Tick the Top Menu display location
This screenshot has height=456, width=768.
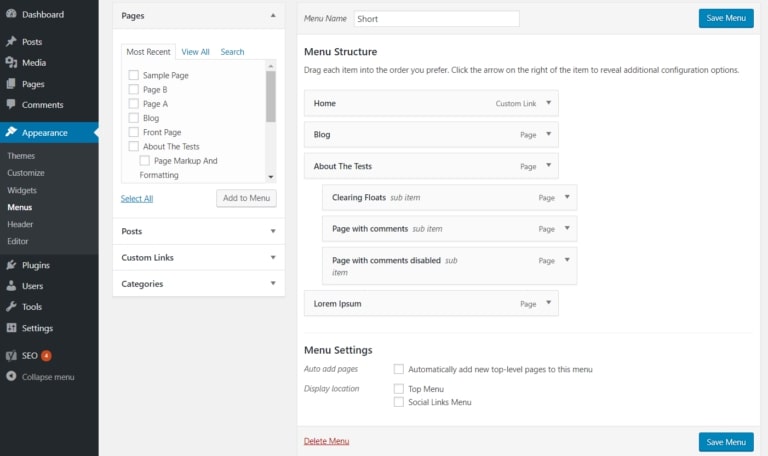(399, 388)
